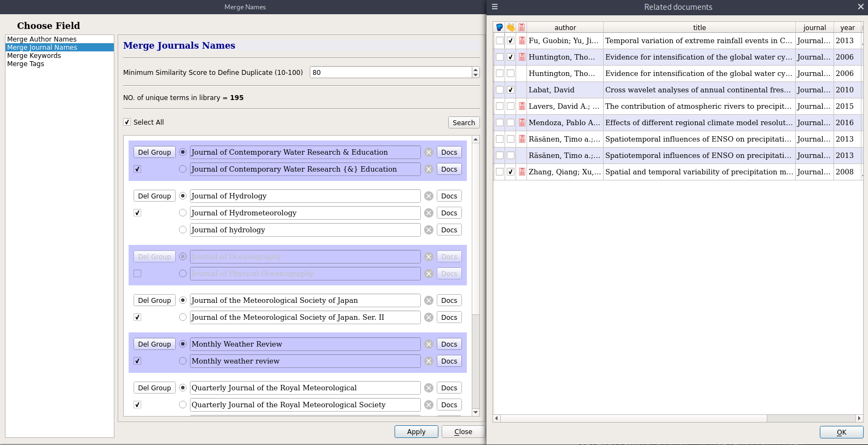This screenshot has width=868, height=445.
Task: Toggle clapping-hands checkbox in 'Labat, David' row
Action: point(511,90)
